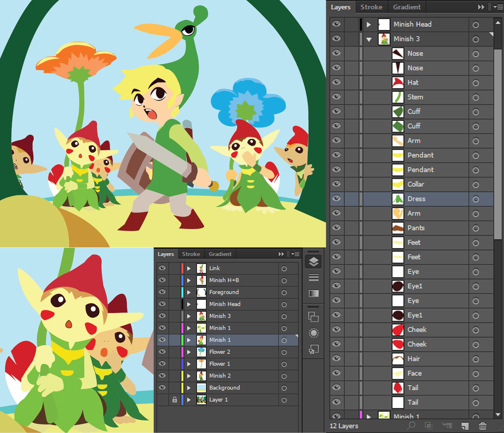Viewport: 504px width, 433px height.
Task: Expand the Minish 2 layer
Action: pos(189,376)
